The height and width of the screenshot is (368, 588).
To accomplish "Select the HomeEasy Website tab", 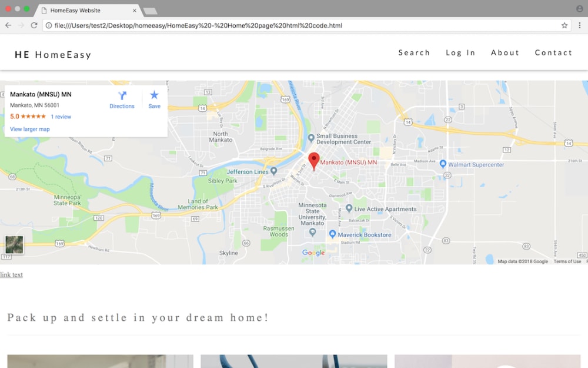I will pyautogui.click(x=88, y=11).
